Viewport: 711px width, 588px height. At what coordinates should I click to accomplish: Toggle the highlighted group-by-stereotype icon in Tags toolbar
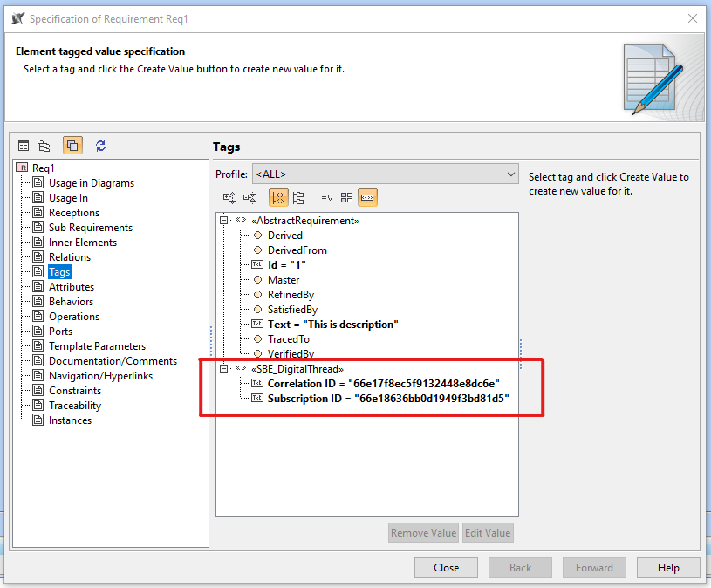coord(278,198)
